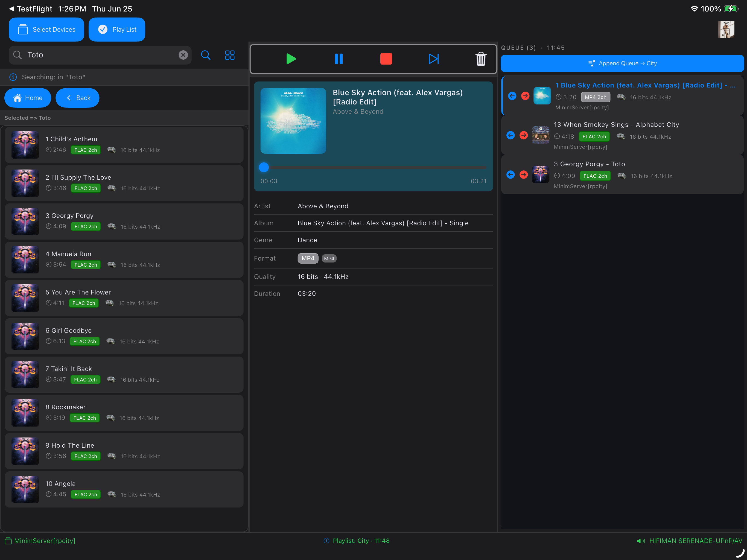
Task: Skip to the next track
Action: tap(433, 59)
